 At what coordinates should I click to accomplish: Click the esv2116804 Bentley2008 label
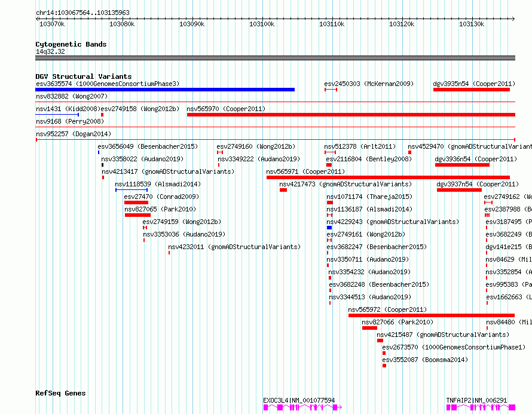click(369, 159)
